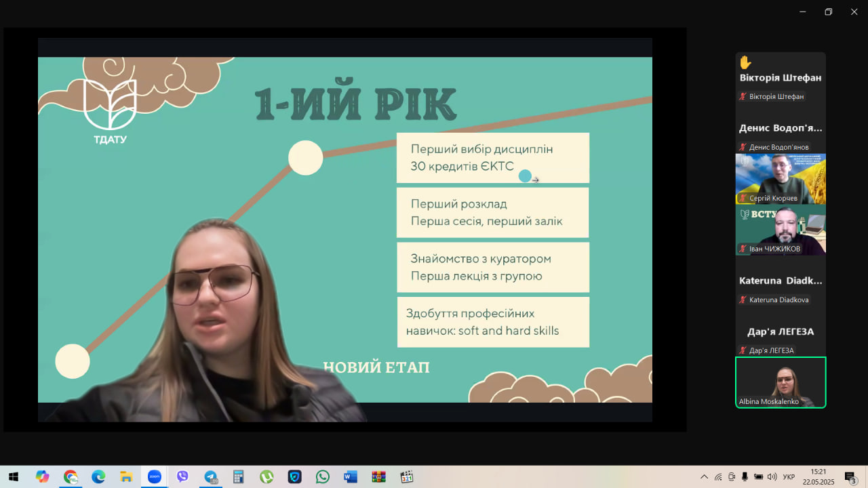Screen dimensions: 868x488
Task: Show hidden system tray icons
Action: 704,477
